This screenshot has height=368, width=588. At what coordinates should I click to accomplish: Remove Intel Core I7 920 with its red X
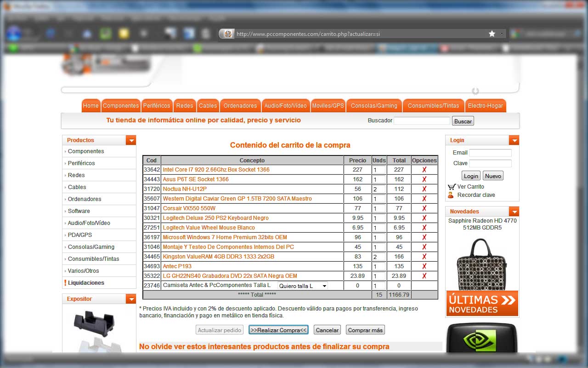click(x=424, y=170)
